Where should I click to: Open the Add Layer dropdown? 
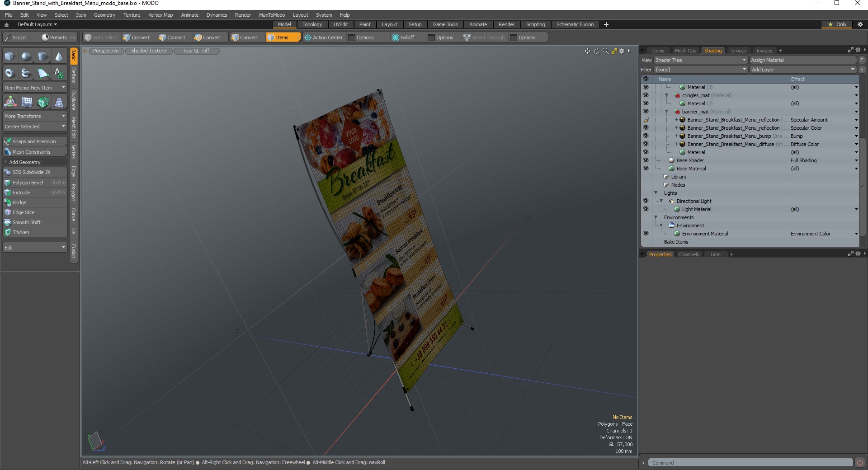tap(803, 70)
